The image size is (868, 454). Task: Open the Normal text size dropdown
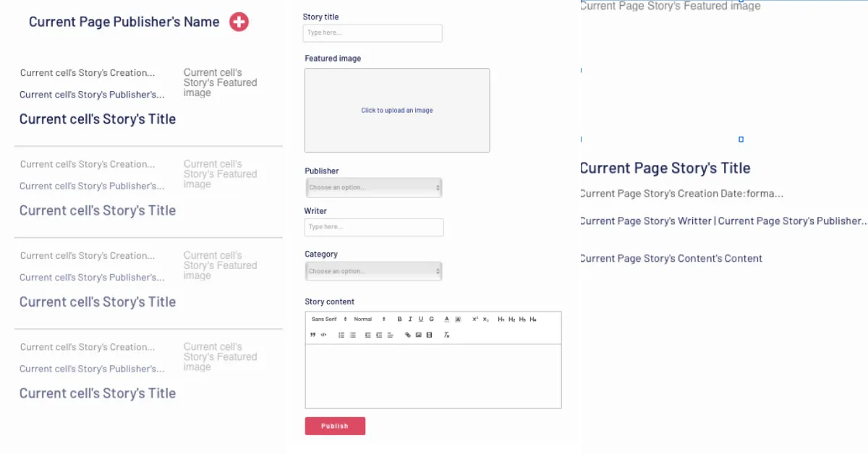click(370, 320)
